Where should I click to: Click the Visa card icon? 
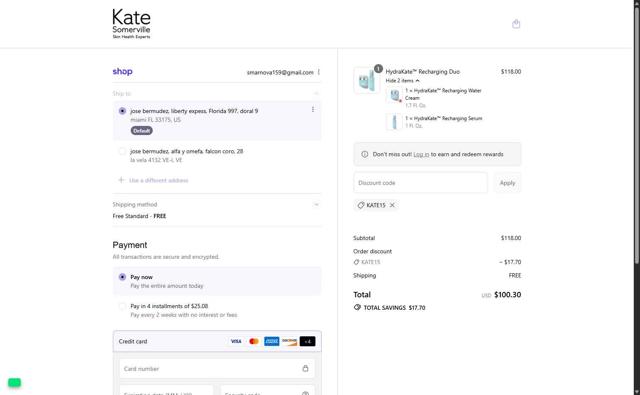[236, 341]
